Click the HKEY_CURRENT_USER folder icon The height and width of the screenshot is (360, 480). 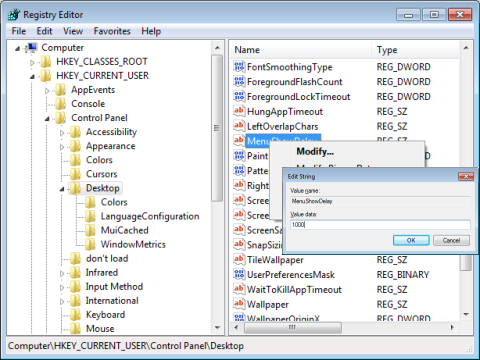46,76
